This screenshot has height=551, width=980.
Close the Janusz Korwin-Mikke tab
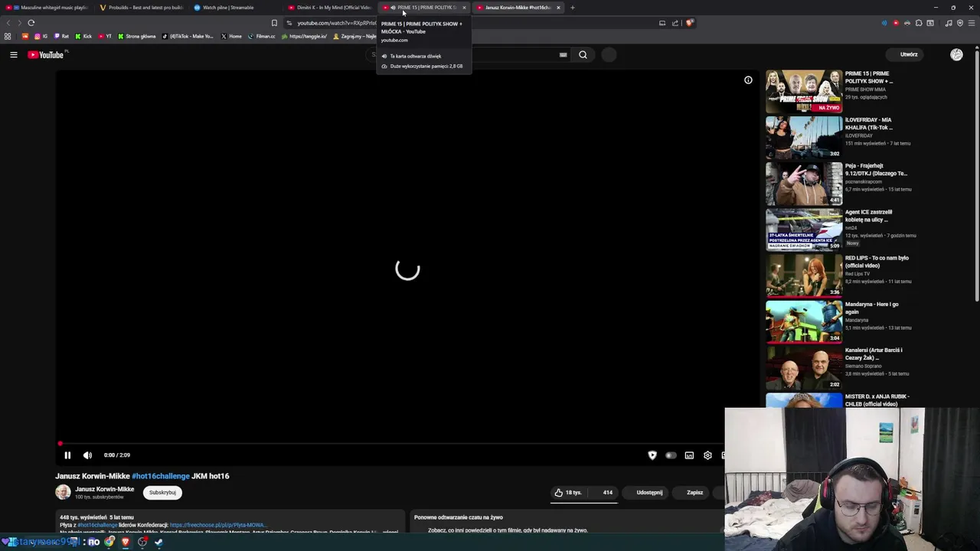[558, 8]
